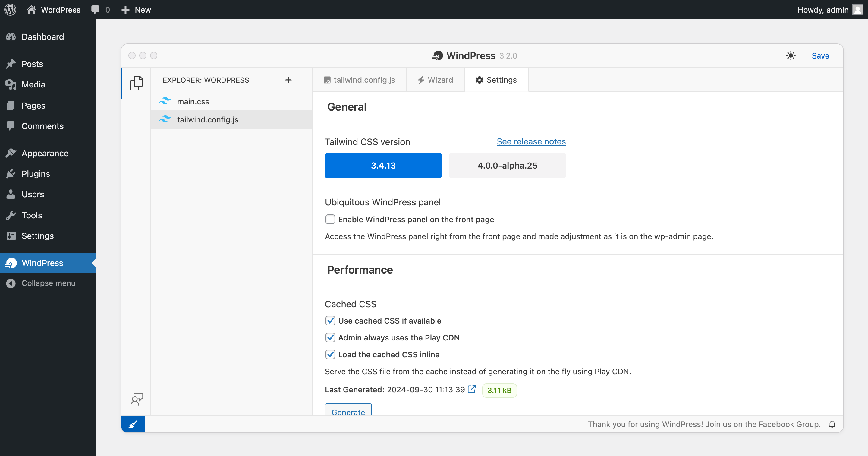Image resolution: width=868 pixels, height=456 pixels.
Task: Click the Wizard lightning bolt tab icon
Action: pos(421,80)
